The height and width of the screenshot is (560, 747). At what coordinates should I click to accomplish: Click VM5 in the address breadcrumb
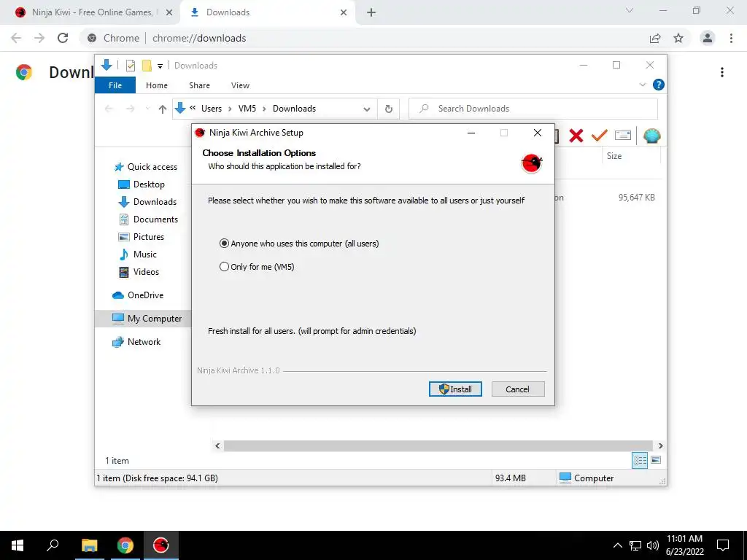coord(247,109)
